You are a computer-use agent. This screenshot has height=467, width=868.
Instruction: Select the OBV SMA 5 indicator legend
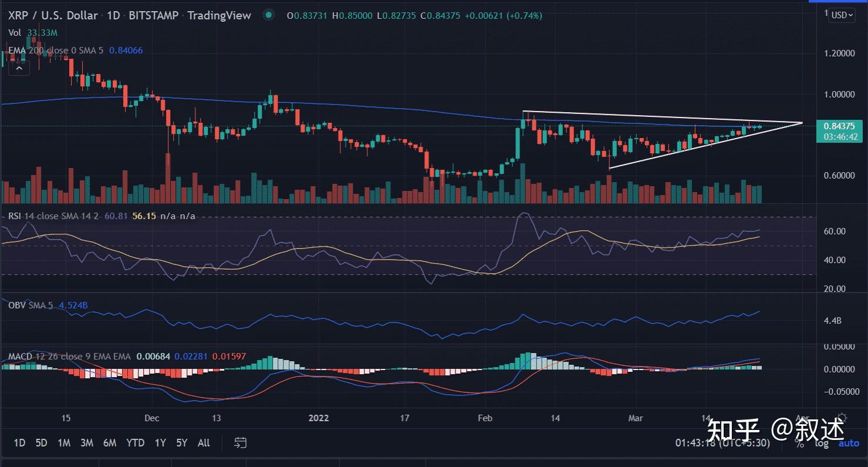coord(31,305)
